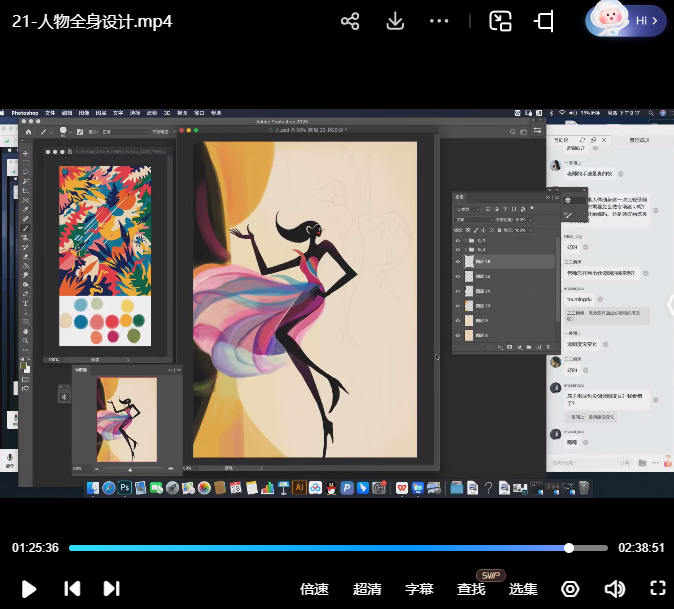Enter fullscreen mode
Screen dimensions: 674x609
pos(657,588)
